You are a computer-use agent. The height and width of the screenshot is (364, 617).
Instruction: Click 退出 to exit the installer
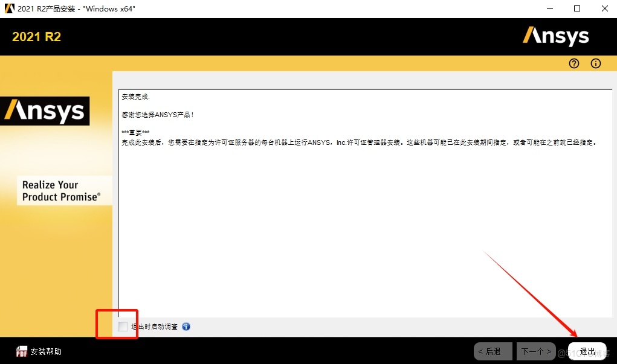pos(586,351)
